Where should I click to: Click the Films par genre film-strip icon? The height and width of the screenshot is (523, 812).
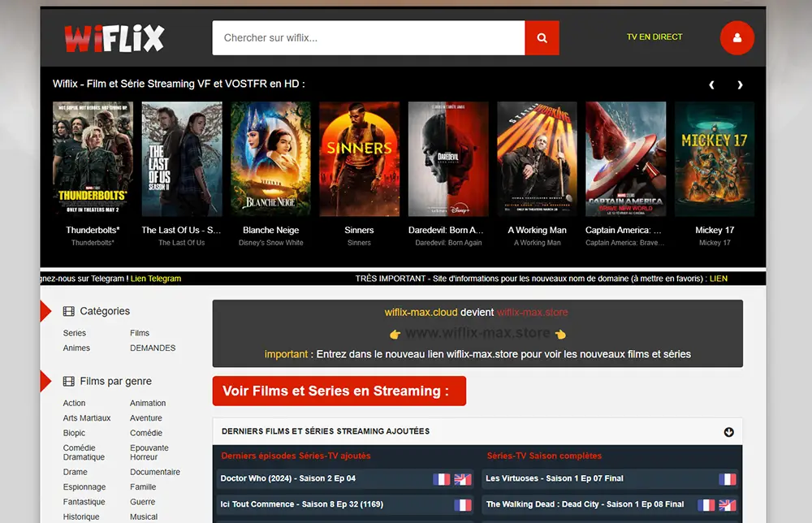[68, 382]
